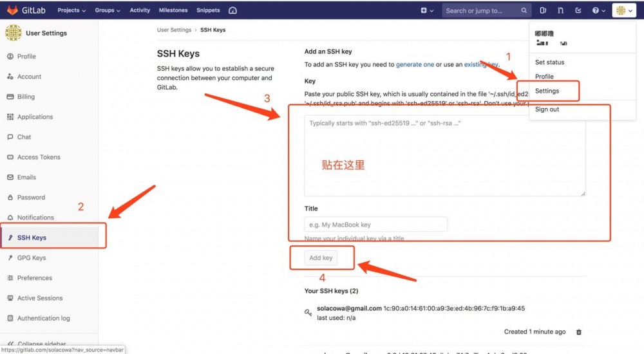644x354 pixels.
Task: Open the Merge requests icon in navbar
Action: pyautogui.click(x=560, y=10)
